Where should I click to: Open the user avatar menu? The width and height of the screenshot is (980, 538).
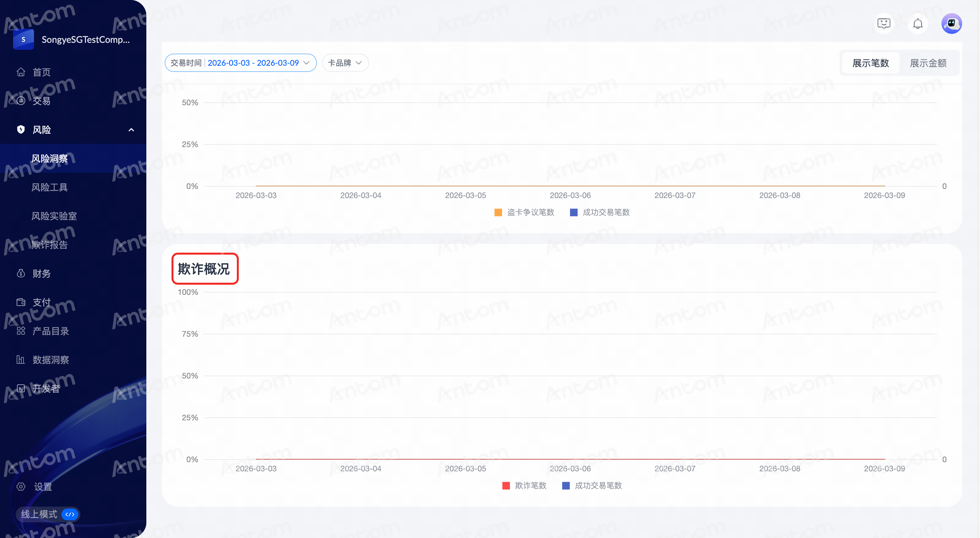(x=952, y=24)
